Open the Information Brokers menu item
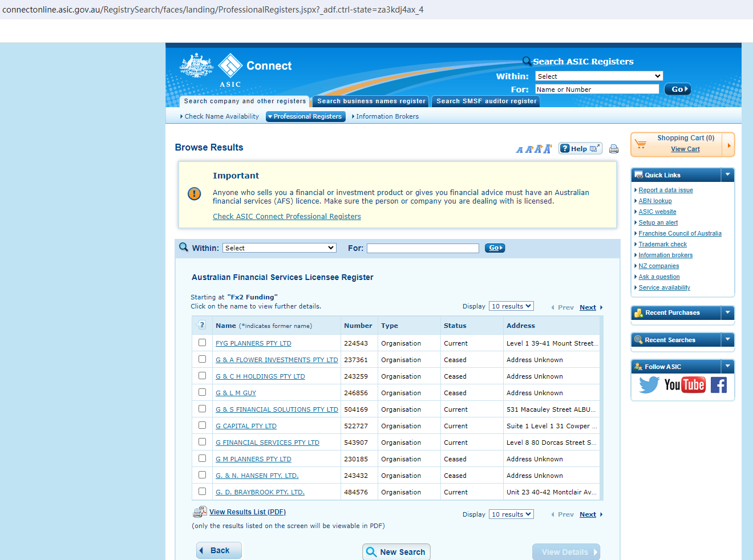 (387, 116)
